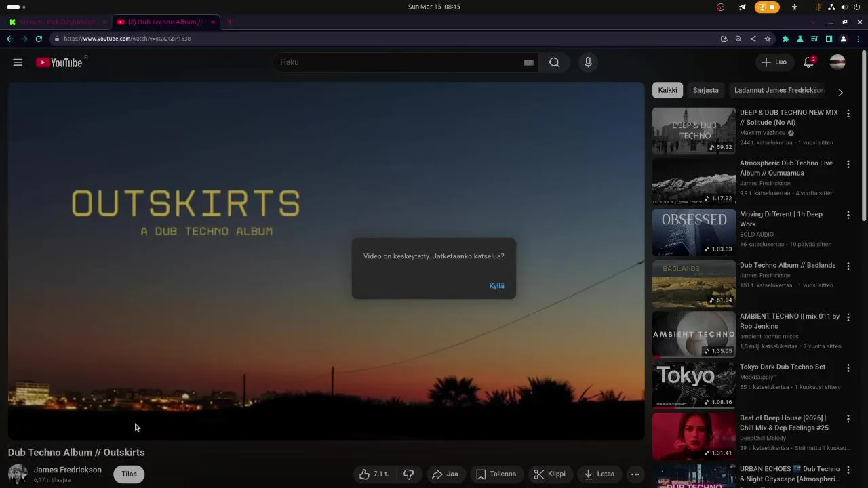The width and height of the screenshot is (868, 488).
Task: Open AMBIENT TECHNO mix 011 video title
Action: point(789,321)
